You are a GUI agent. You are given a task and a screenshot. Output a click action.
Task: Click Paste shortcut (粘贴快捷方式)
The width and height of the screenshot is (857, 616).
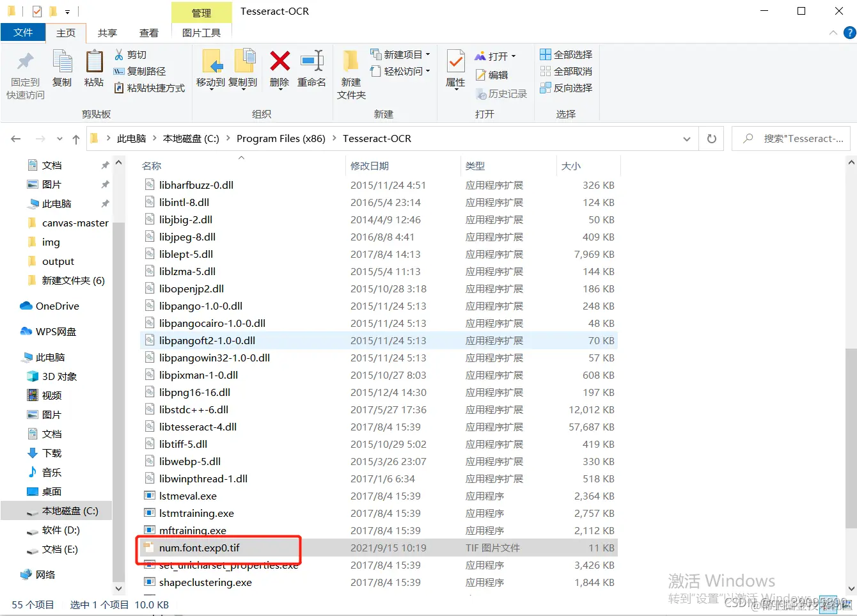pyautogui.click(x=149, y=88)
